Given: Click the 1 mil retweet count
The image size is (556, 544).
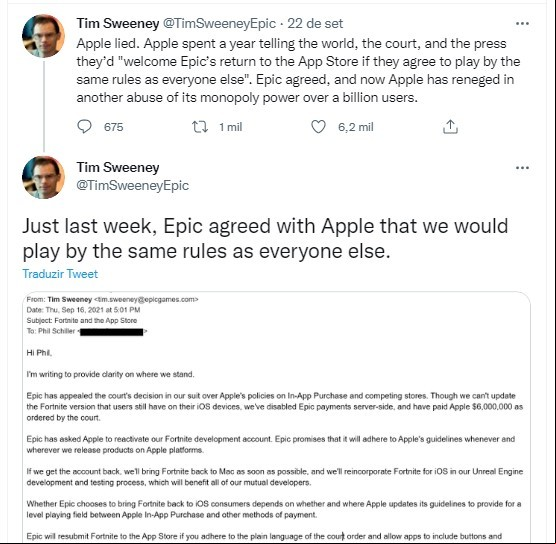Looking at the screenshot, I should point(230,127).
